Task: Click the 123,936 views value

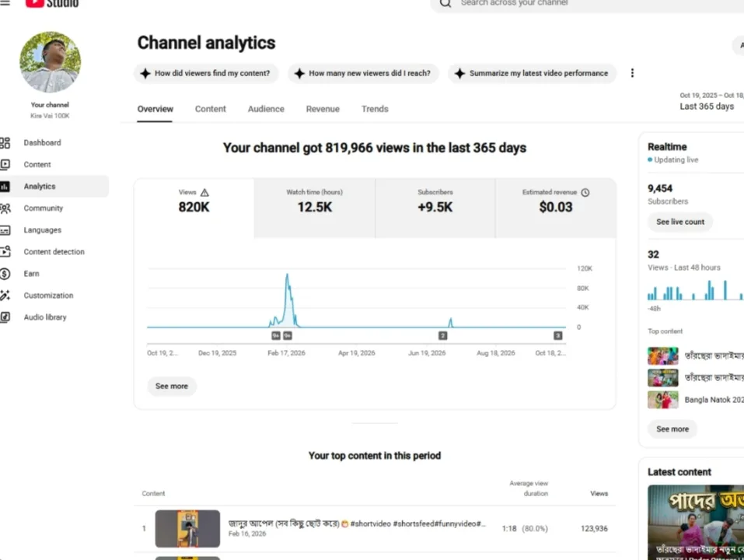Action: click(594, 529)
